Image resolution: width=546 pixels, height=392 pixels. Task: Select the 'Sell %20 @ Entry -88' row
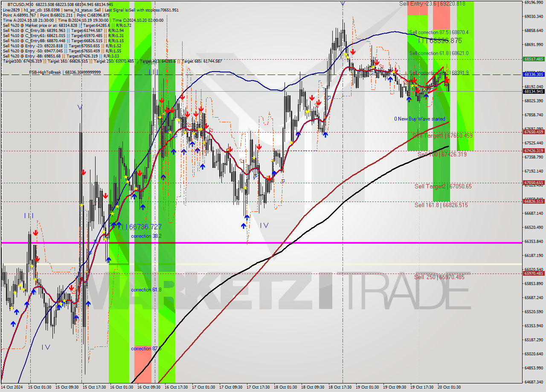(61, 56)
